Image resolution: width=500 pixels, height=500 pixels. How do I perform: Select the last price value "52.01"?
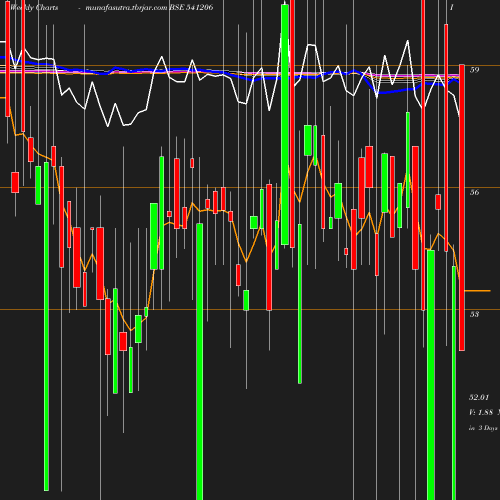point(479,397)
